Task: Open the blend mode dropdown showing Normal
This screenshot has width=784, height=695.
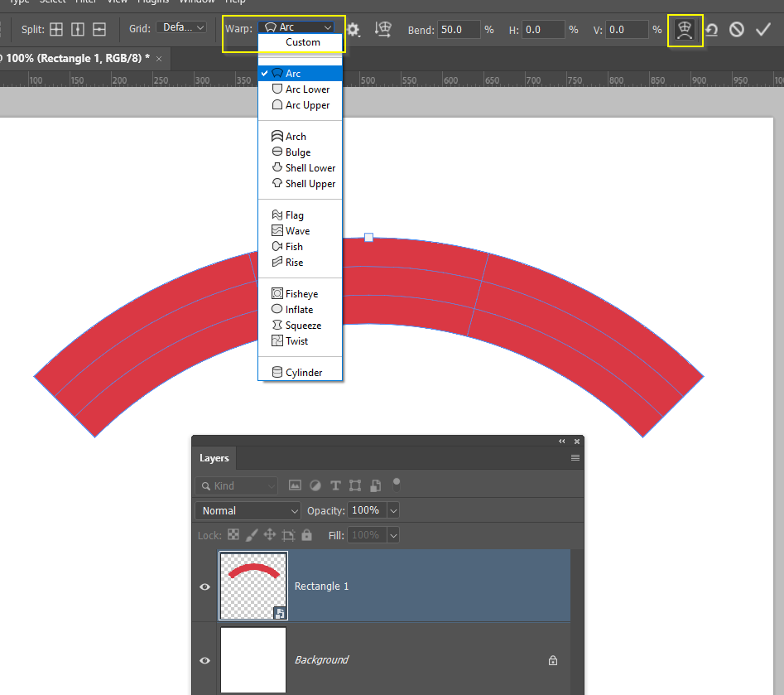Action: coord(247,511)
